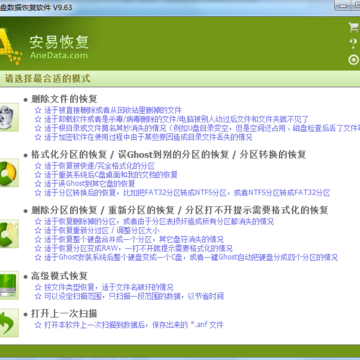Select the deleted files recovery trash icon
Screen dimensions: 360x360
(9, 117)
